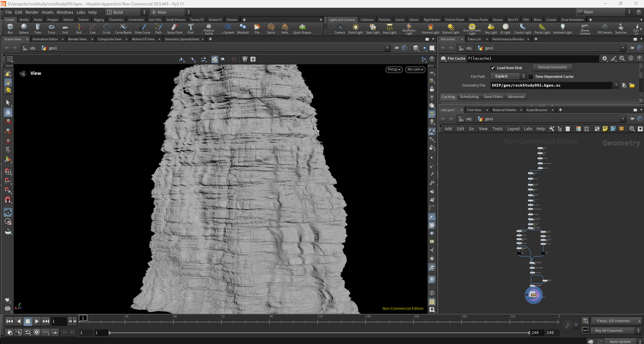Switch to the Scheduling tab in File Cache

[469, 96]
